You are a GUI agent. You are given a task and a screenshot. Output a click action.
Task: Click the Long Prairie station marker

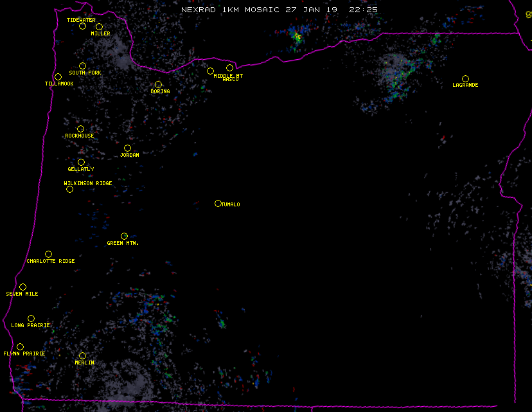tap(31, 318)
